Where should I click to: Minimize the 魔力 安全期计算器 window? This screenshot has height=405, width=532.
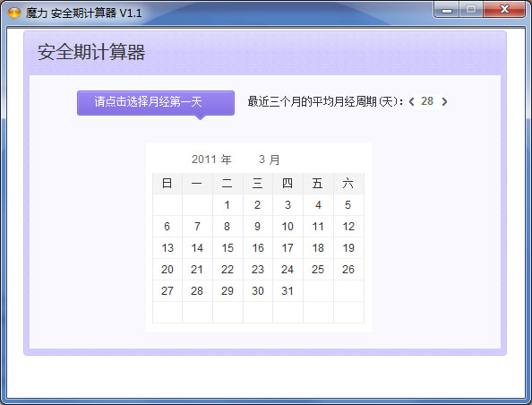[447, 10]
